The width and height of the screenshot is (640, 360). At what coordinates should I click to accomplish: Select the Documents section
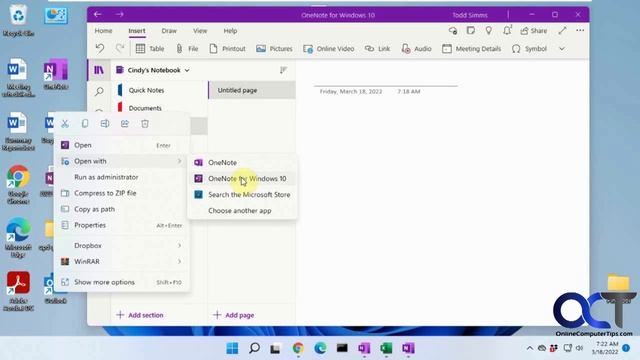(159, 108)
